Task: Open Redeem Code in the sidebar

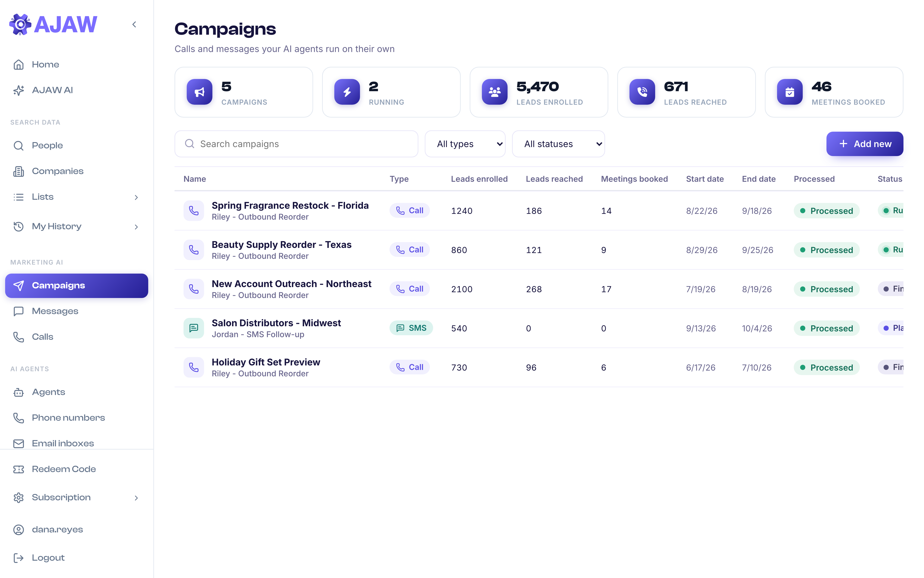Action: click(76, 469)
